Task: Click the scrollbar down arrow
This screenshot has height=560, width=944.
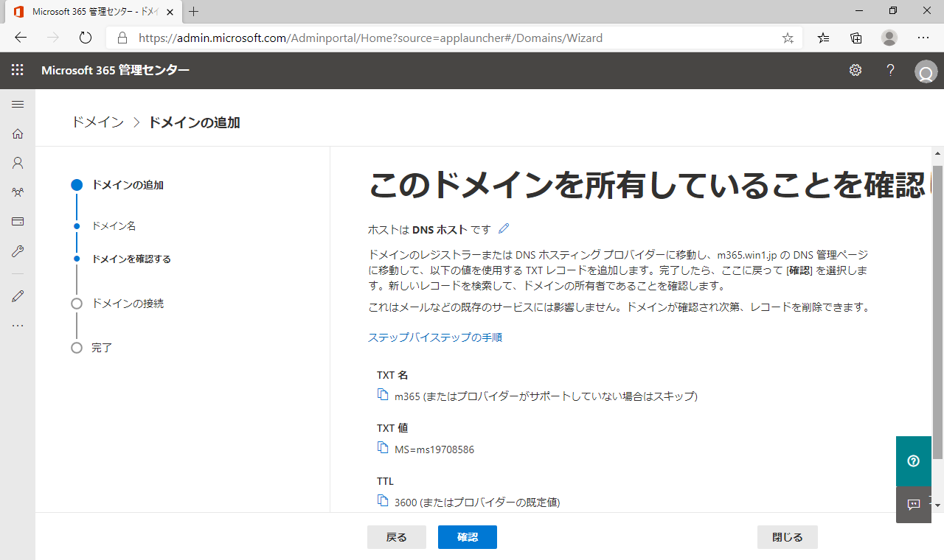Action: click(937, 505)
